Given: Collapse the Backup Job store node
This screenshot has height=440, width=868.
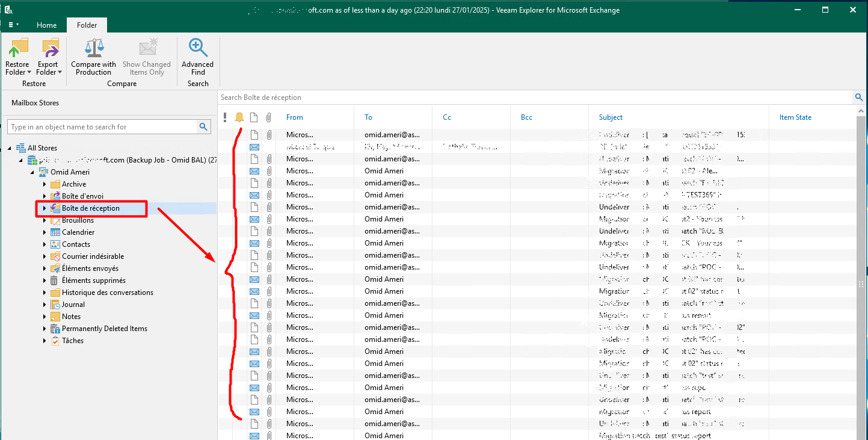Looking at the screenshot, I should coord(21,160).
